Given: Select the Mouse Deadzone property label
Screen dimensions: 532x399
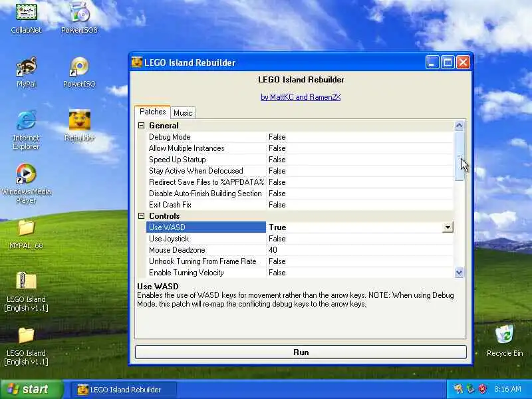Looking at the screenshot, I should point(206,250).
